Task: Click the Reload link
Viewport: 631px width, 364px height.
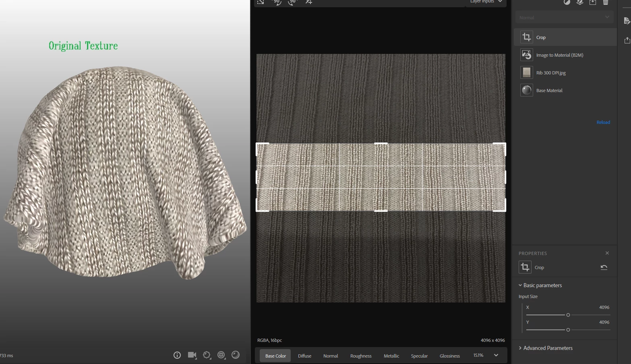Action: point(603,122)
